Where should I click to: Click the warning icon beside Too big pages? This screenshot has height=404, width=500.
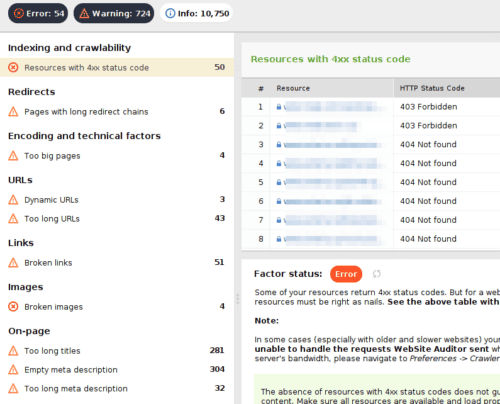click(13, 156)
